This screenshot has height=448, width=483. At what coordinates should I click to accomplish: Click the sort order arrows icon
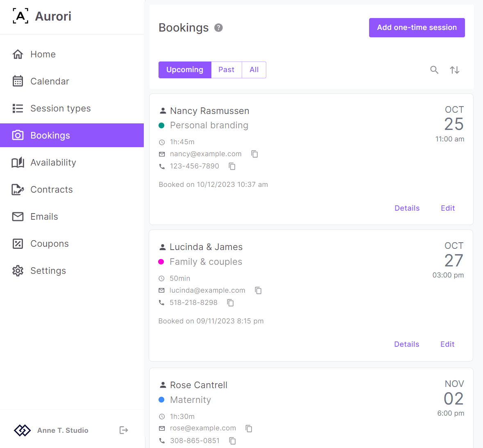(x=454, y=70)
